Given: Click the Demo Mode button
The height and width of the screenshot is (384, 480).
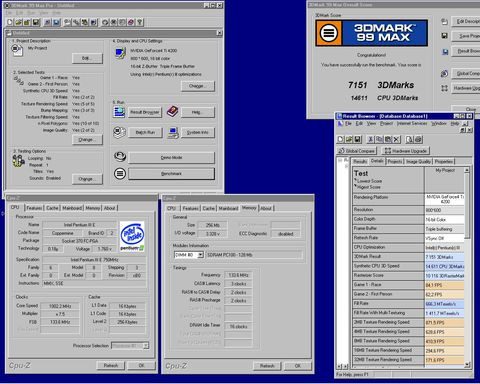Looking at the screenshot, I should coord(171,157).
